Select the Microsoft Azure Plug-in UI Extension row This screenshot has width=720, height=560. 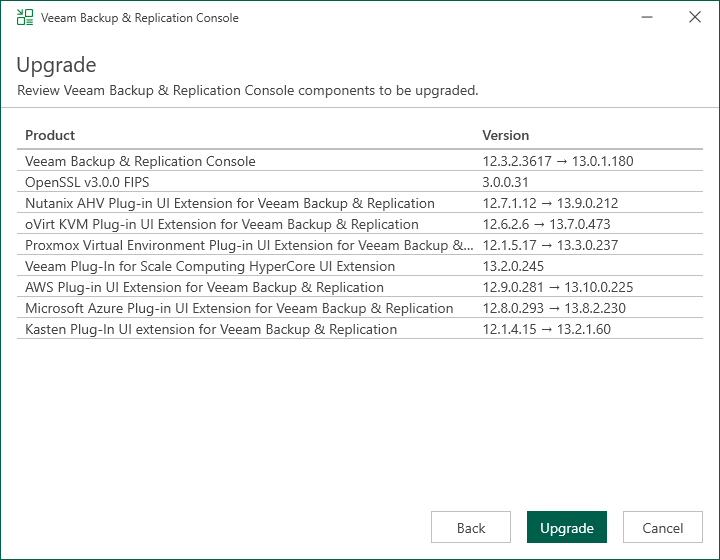click(360, 308)
